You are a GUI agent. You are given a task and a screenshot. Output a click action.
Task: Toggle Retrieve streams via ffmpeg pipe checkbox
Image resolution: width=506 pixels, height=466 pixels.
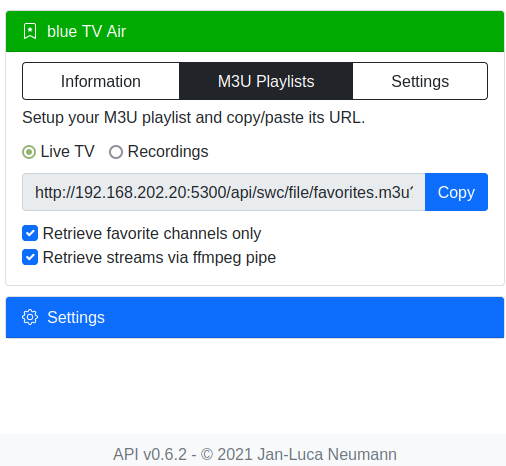(x=30, y=257)
